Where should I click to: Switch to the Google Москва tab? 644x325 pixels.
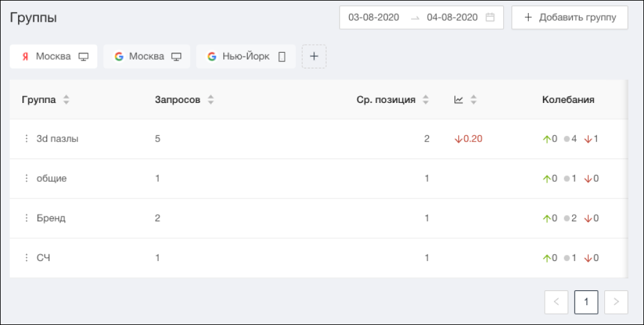click(147, 56)
